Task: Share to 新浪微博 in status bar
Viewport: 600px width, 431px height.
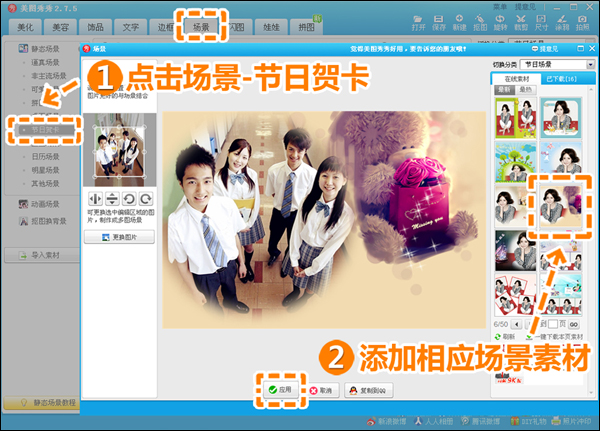Action: [386, 421]
